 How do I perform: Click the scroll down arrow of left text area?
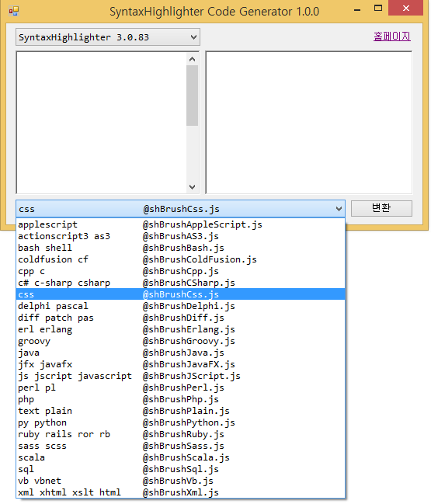tap(192, 187)
